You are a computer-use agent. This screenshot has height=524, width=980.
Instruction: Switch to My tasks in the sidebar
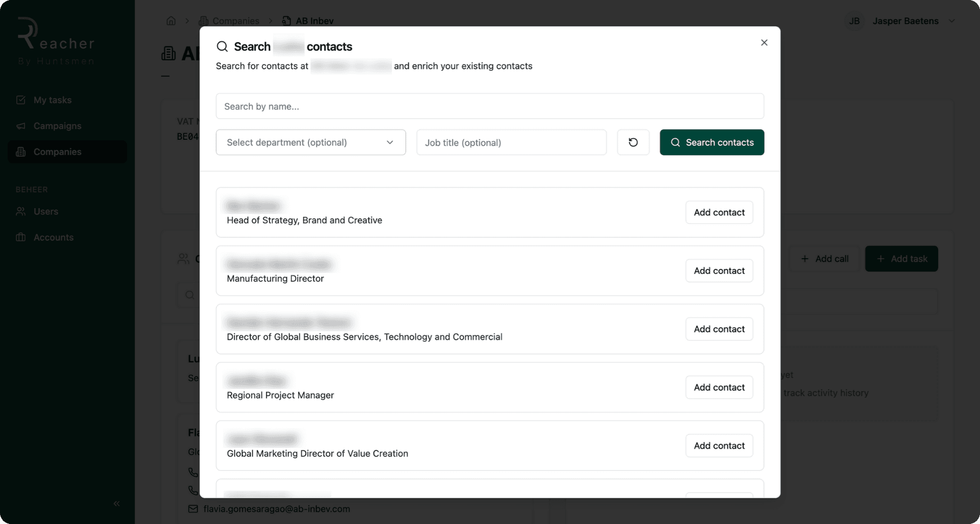pyautogui.click(x=52, y=99)
